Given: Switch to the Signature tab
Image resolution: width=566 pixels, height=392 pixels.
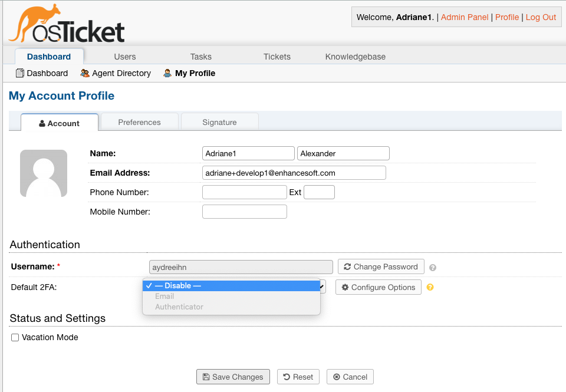Looking at the screenshot, I should [219, 123].
